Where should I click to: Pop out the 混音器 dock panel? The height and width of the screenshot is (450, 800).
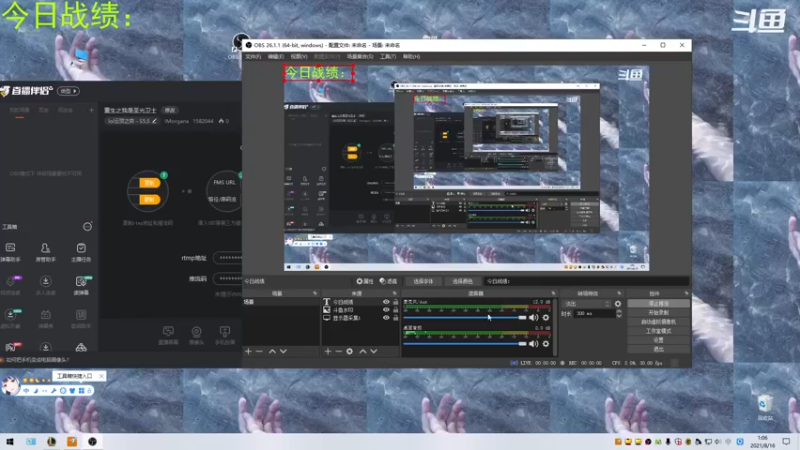click(553, 293)
